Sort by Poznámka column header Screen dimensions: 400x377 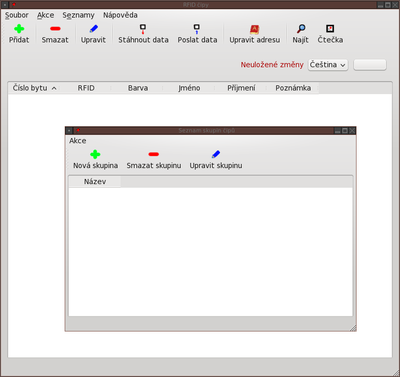point(293,88)
